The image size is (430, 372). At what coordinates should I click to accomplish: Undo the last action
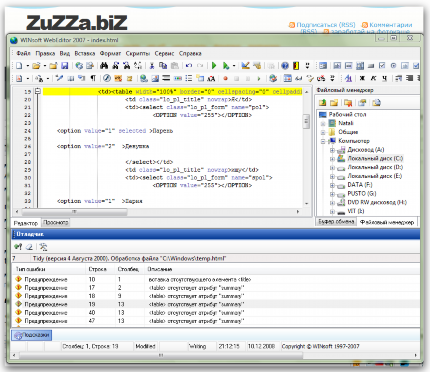(189, 66)
